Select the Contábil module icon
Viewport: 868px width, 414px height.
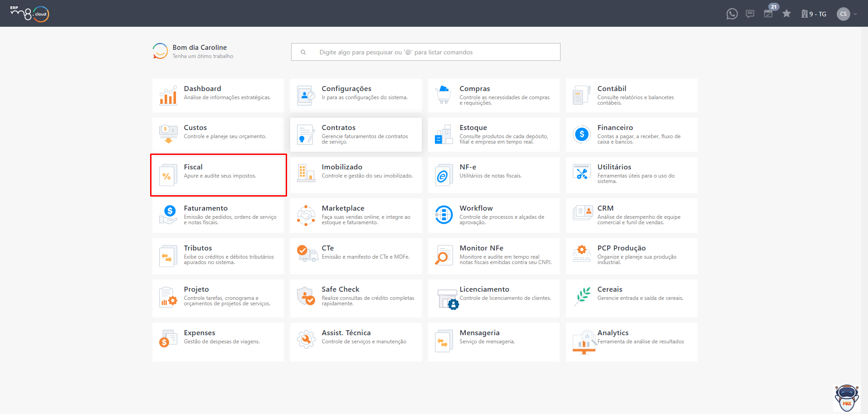[x=582, y=96]
